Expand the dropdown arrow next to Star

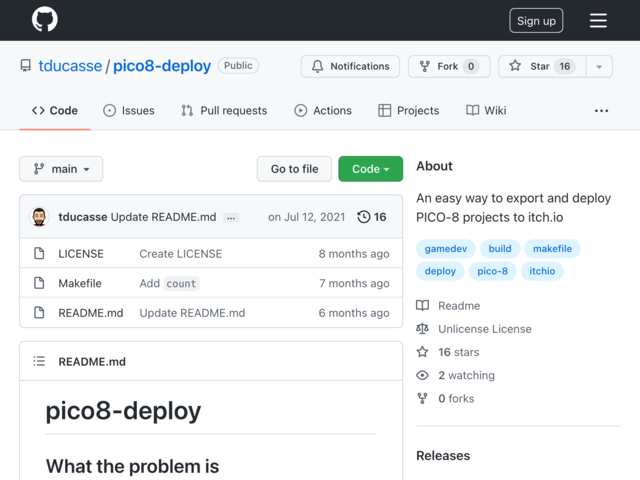(x=599, y=66)
